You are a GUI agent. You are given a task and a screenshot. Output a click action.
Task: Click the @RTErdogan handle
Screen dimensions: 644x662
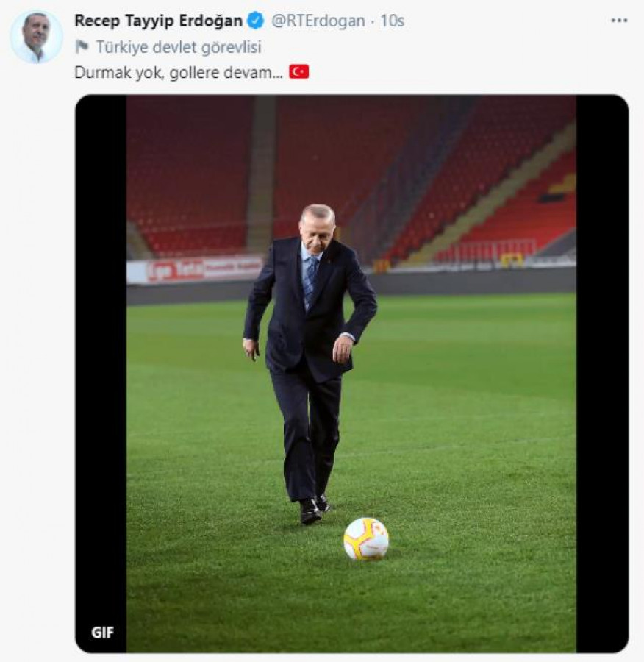click(x=318, y=21)
